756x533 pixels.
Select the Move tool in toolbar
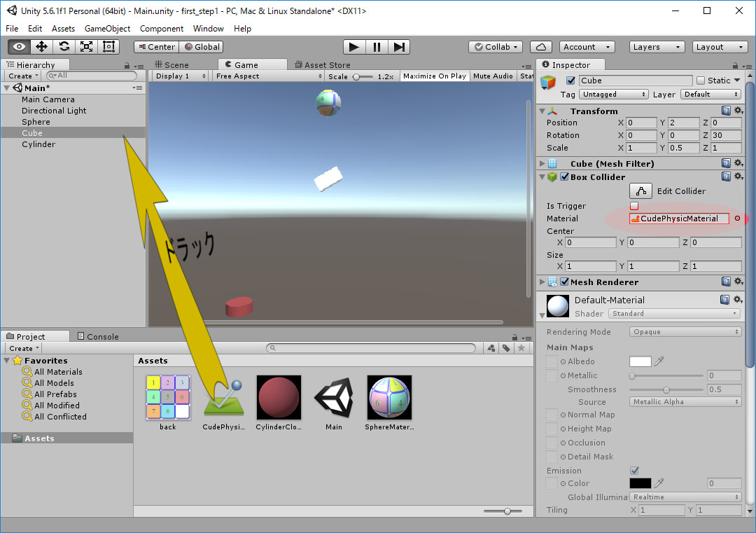click(41, 47)
